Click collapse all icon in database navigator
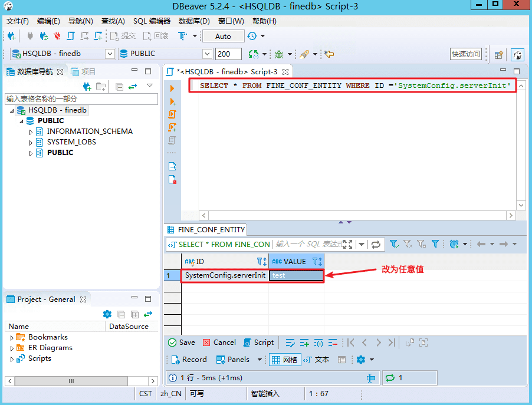Screen dimensions: 532x405 pyautogui.click(x=119, y=87)
